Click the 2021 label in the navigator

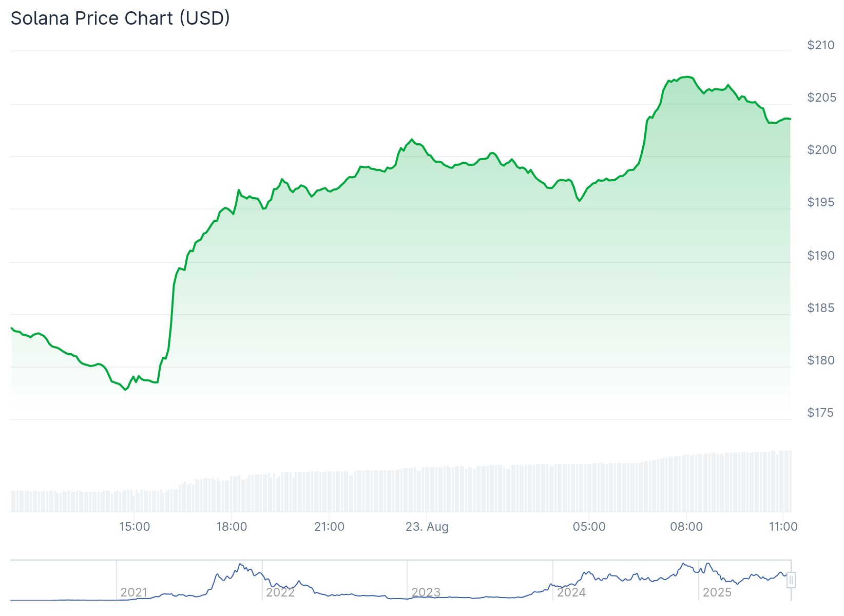pyautogui.click(x=133, y=592)
